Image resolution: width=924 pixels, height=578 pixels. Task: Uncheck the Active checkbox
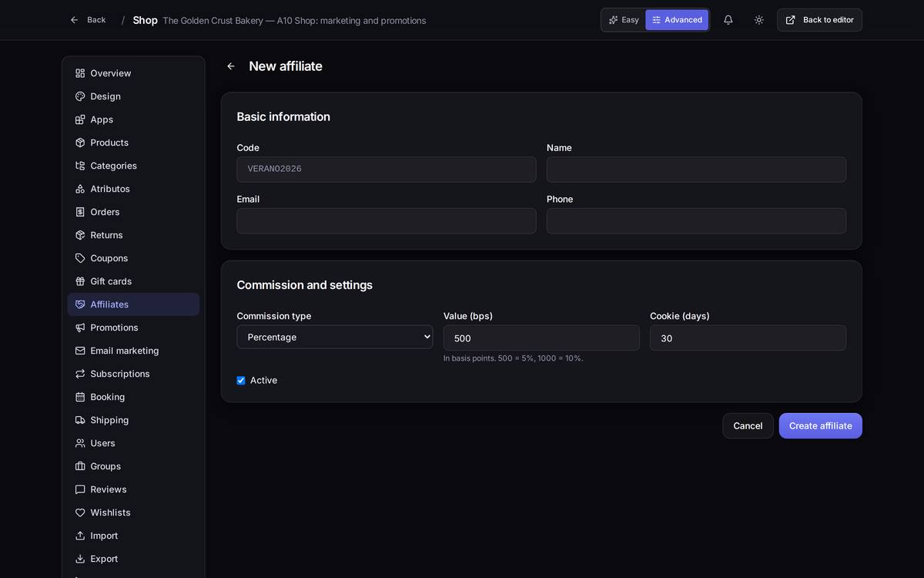click(241, 381)
